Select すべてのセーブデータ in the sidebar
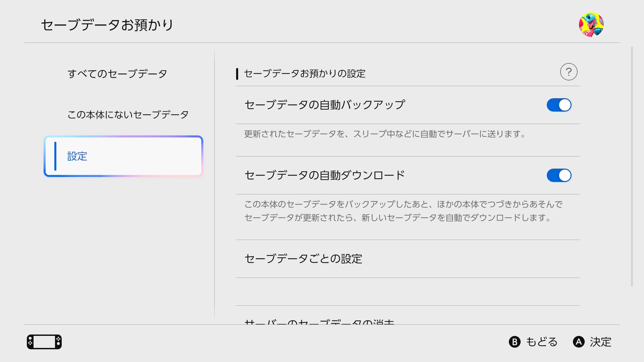Image resolution: width=644 pixels, height=362 pixels. pos(117,74)
